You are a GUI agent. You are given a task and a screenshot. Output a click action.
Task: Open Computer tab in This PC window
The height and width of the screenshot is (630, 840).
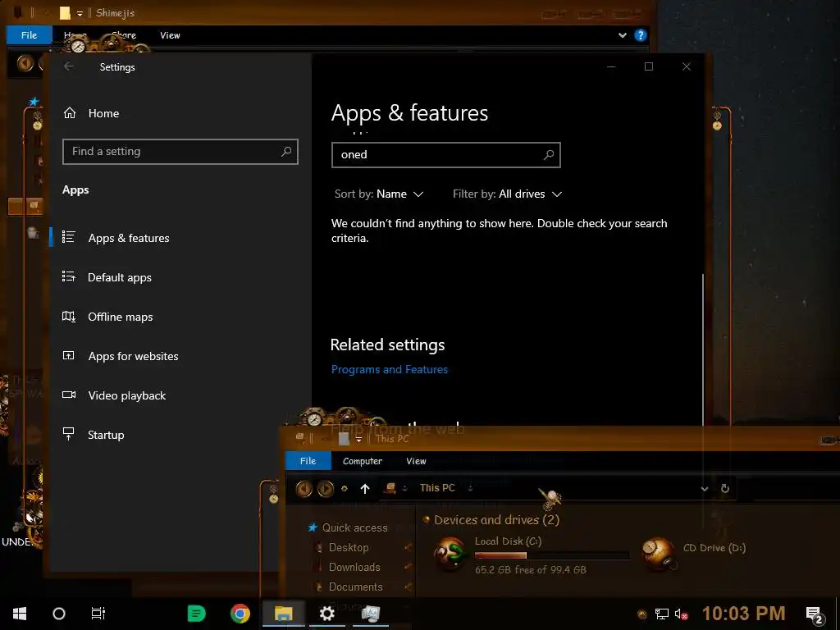(363, 461)
